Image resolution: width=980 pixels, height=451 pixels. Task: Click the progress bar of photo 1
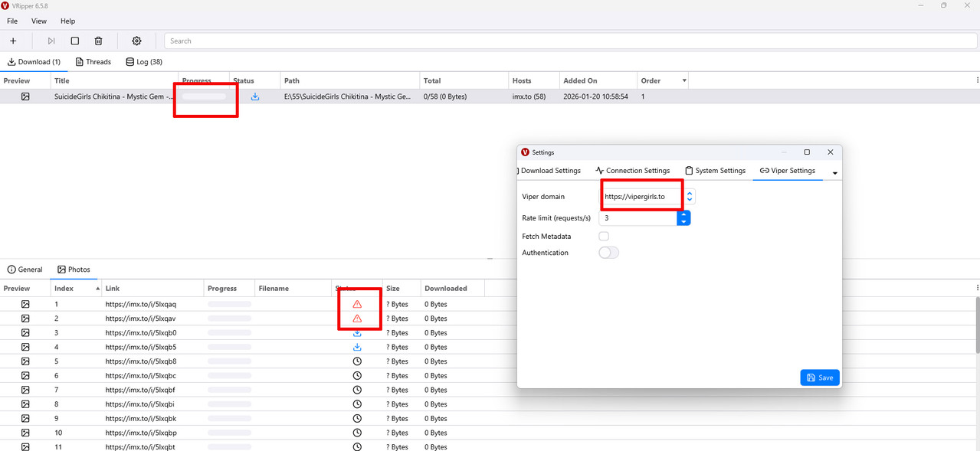pyautogui.click(x=230, y=304)
